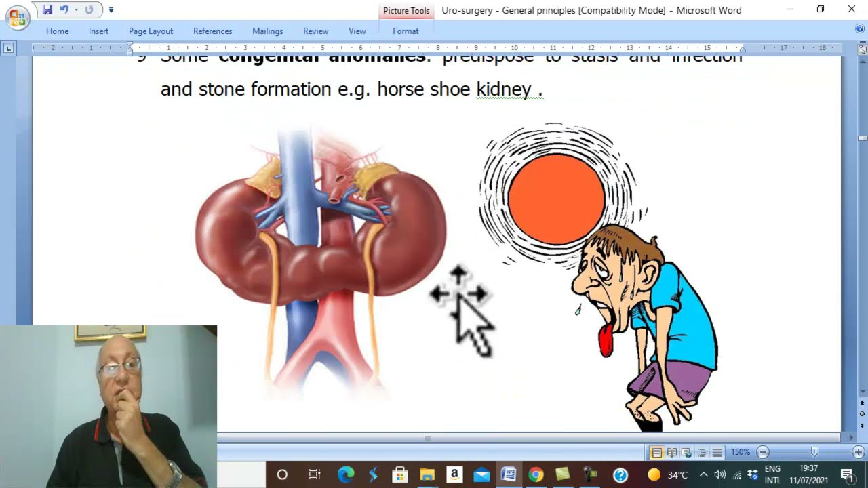Open the clock showing 19:37
This screenshot has width=868, height=488.
click(x=808, y=474)
